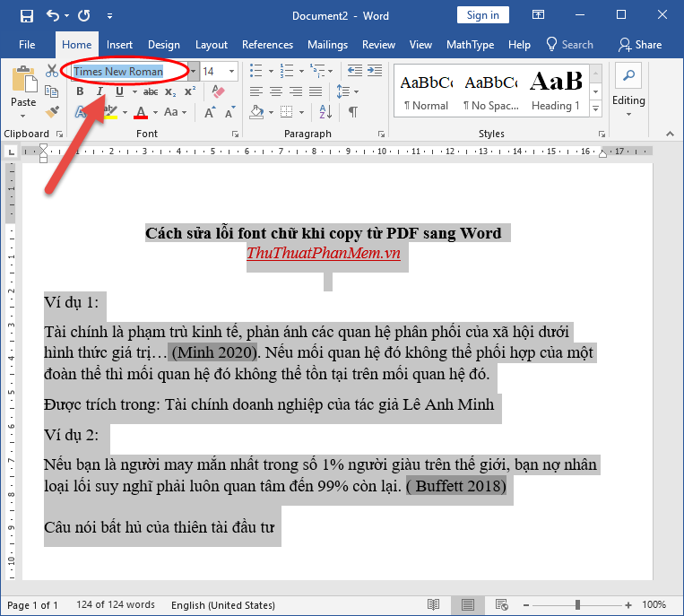Click the Sign in button
The image size is (684, 616).
[x=482, y=15]
